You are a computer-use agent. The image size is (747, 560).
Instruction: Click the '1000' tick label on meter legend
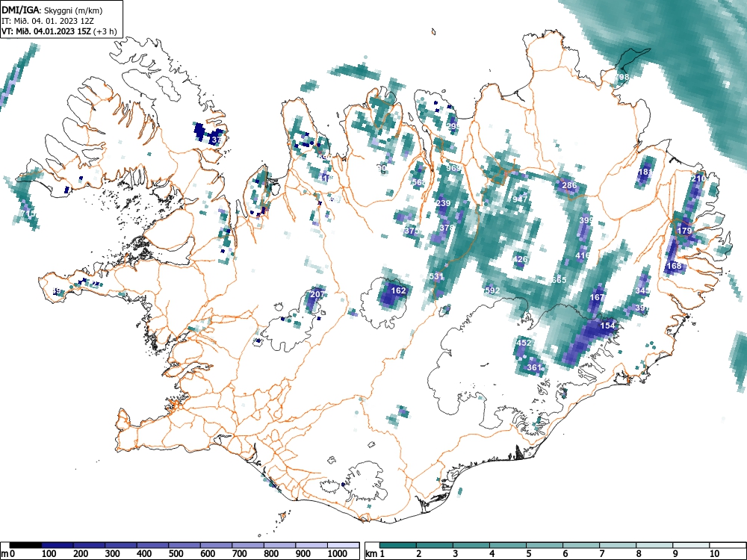(338, 554)
